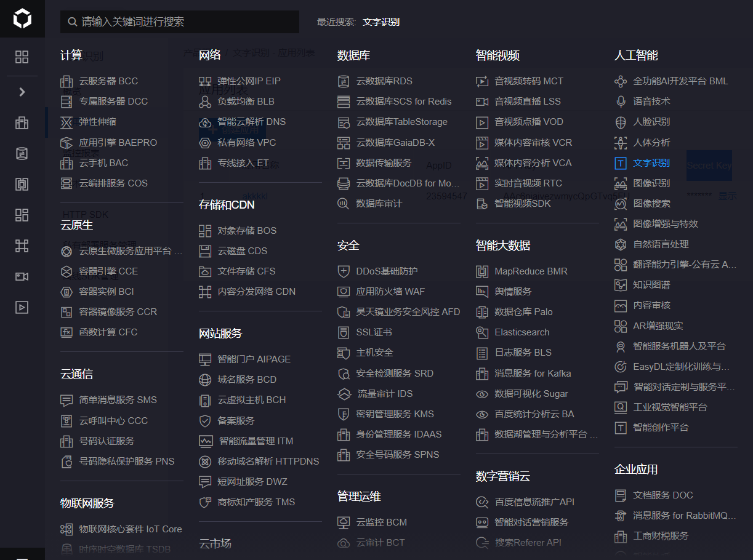Click the 知识图谱 icon
This screenshot has height=560, width=753.
click(x=621, y=285)
